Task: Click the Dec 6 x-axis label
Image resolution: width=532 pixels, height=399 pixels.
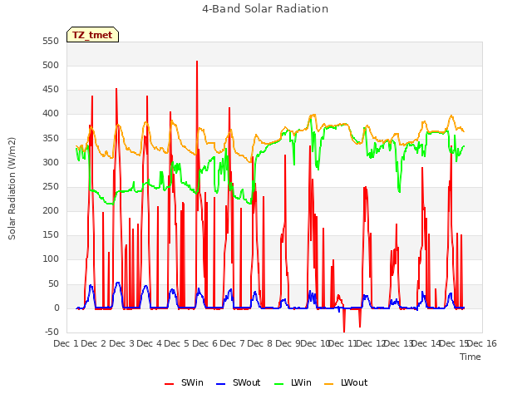Action: click(x=204, y=343)
